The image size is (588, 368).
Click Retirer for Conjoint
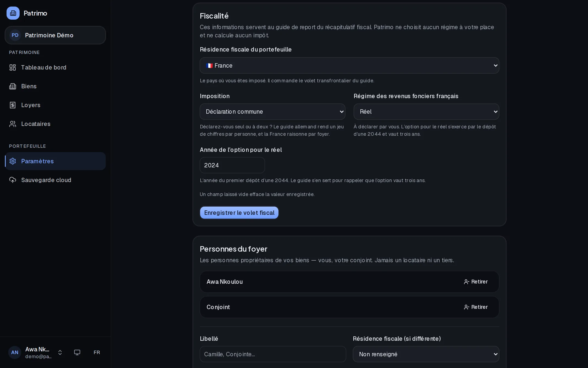click(x=476, y=307)
